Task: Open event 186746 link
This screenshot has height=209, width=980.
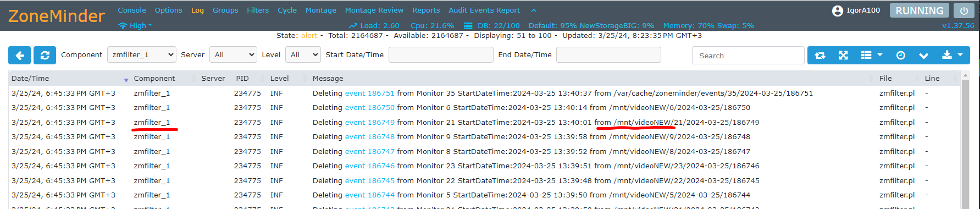Action: tap(370, 166)
